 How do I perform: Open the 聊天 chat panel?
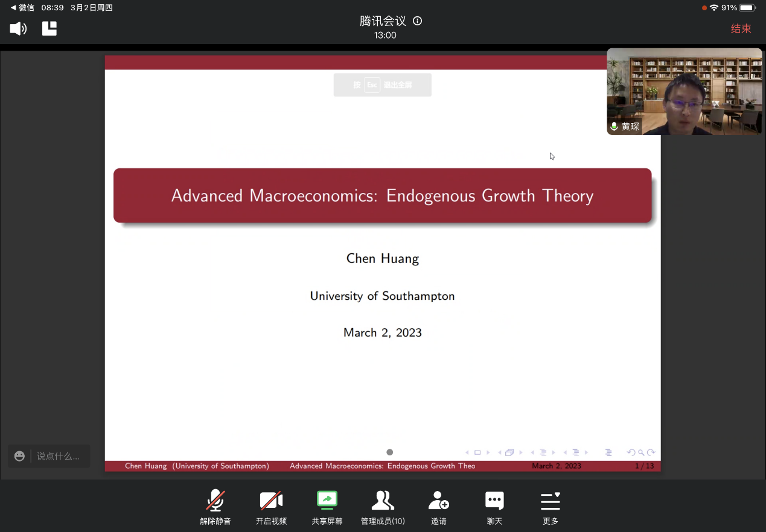494,507
